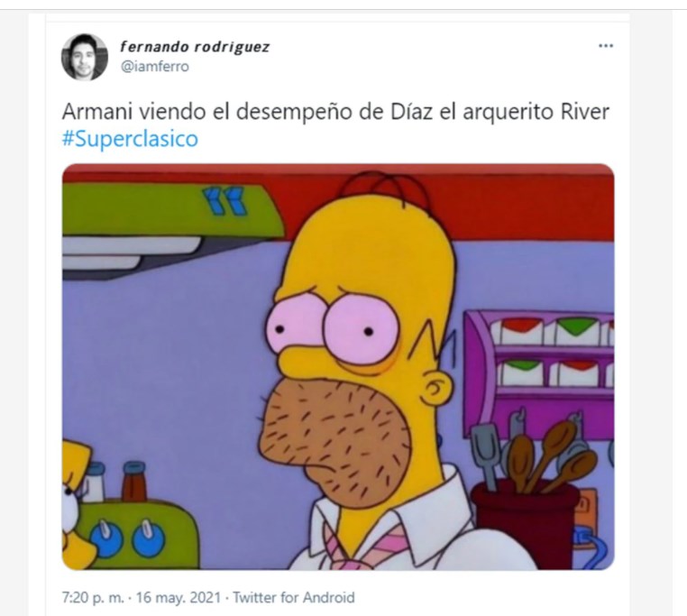Click the Twitter for Android source label
Viewport: 687px width, 616px height.
294,598
